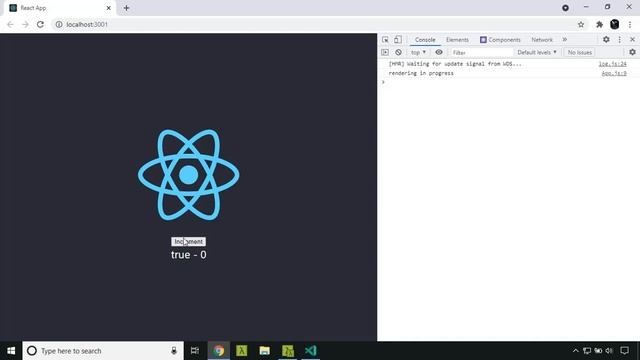Open the Default levels dropdown
The height and width of the screenshot is (360, 640).
(537, 52)
